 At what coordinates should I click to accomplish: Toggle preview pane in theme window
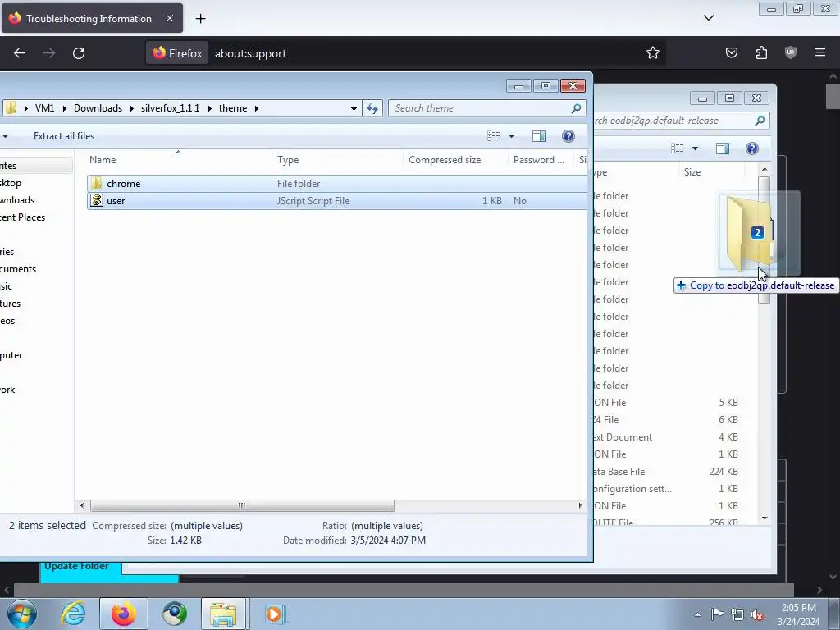click(539, 136)
